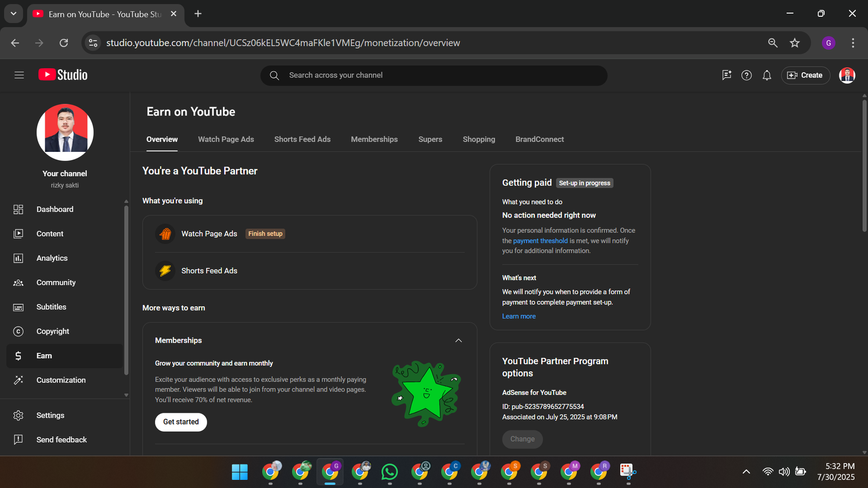This screenshot has height=488, width=868.
Task: Click the browser zoom magnifier icon
Action: [773, 43]
